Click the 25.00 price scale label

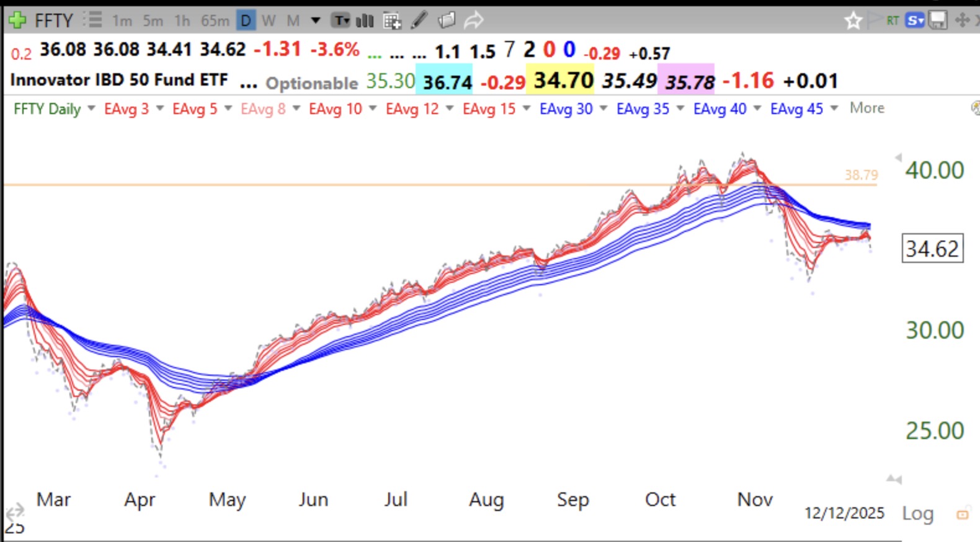(935, 430)
